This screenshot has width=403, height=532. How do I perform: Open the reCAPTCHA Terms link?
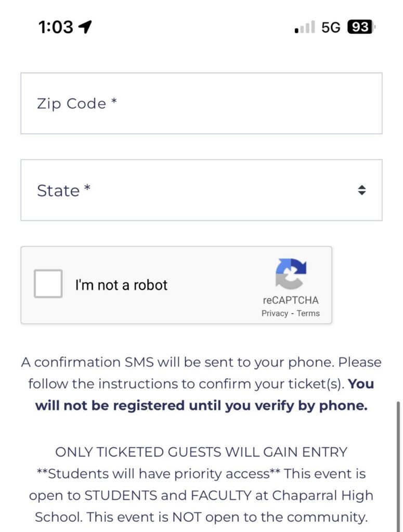pos(308,313)
